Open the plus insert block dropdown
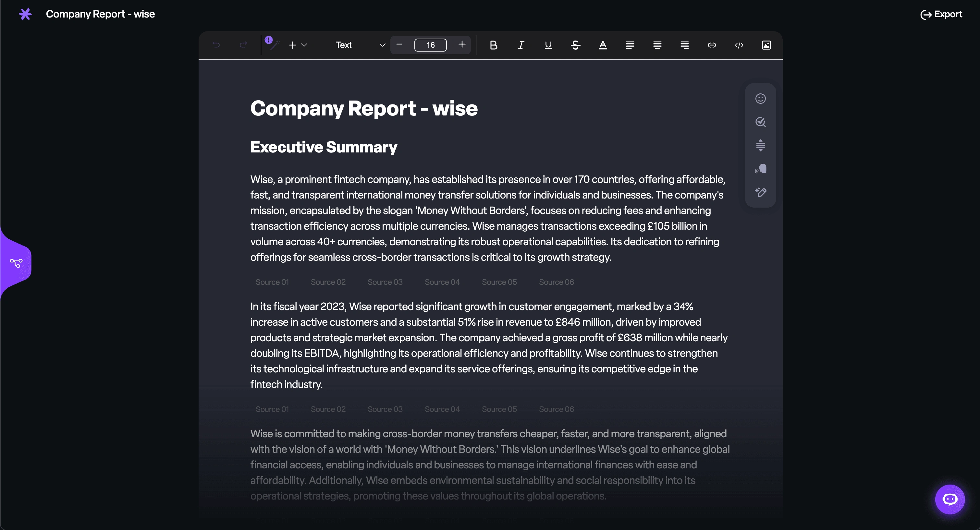 coord(298,45)
